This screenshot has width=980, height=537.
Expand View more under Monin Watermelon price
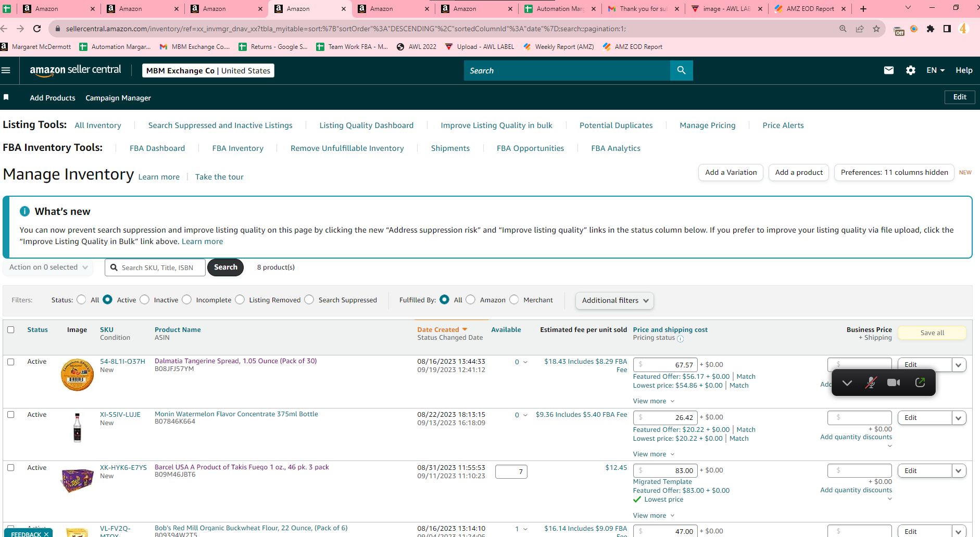(x=654, y=454)
